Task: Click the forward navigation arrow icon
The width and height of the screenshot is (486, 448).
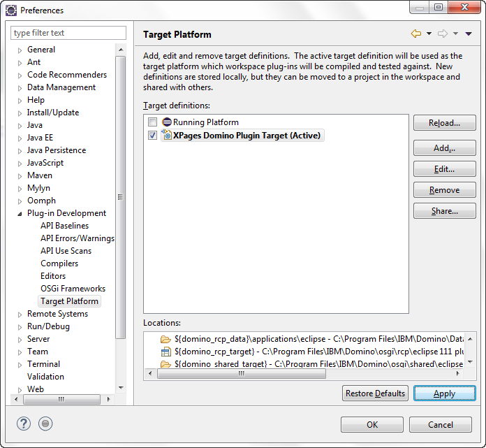Action: [443, 34]
